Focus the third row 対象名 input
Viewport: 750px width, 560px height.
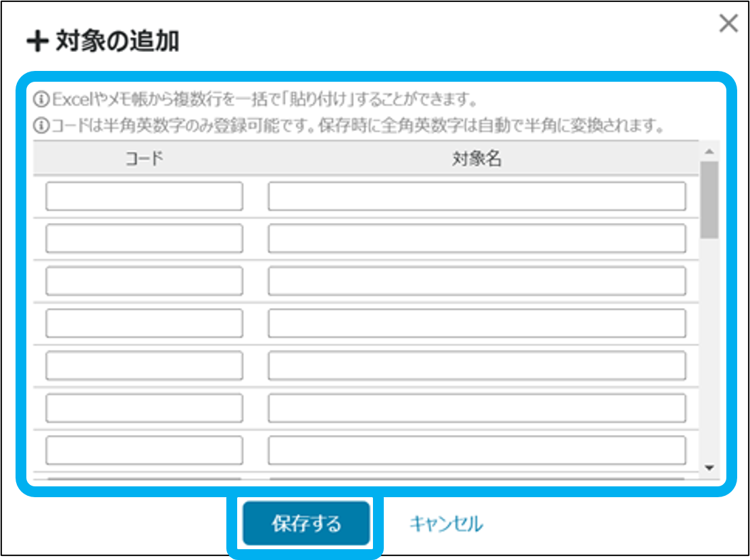pos(476,281)
